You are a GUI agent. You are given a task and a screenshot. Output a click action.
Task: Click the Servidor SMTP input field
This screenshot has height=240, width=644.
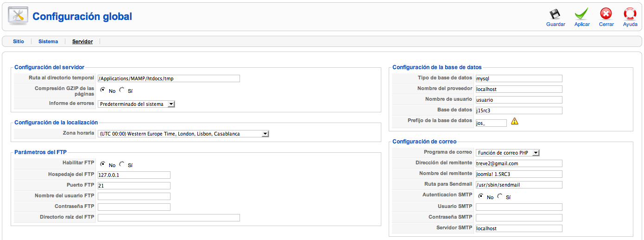518,228
